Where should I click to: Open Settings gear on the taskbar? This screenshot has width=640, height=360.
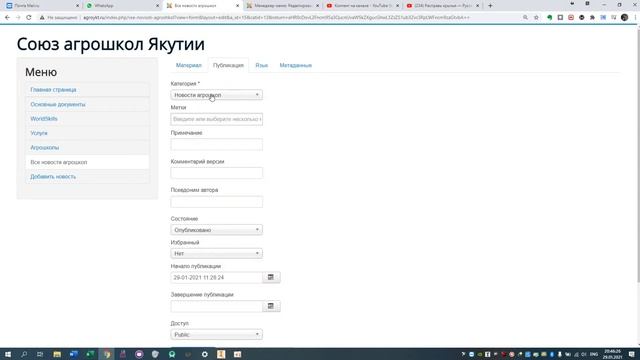click(x=204, y=354)
